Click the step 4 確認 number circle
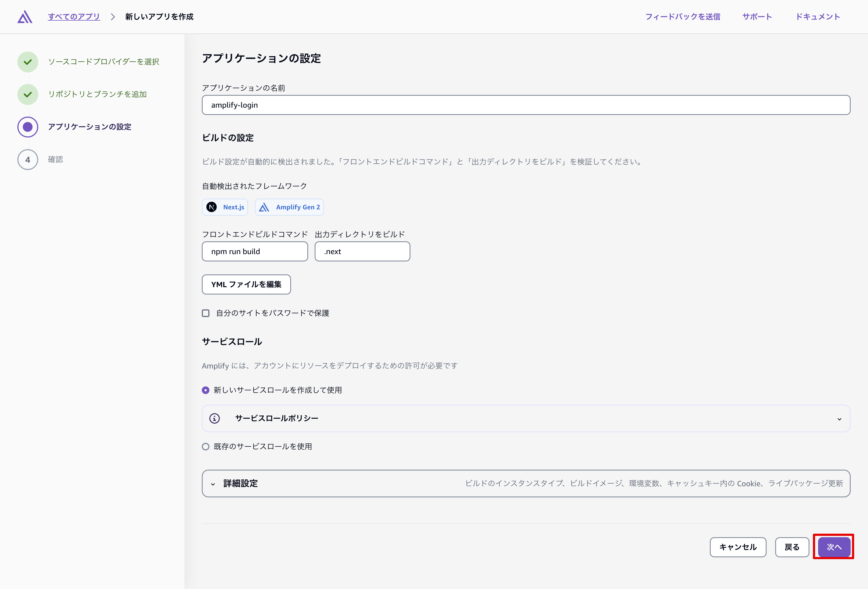The width and height of the screenshot is (868, 589). tap(28, 160)
